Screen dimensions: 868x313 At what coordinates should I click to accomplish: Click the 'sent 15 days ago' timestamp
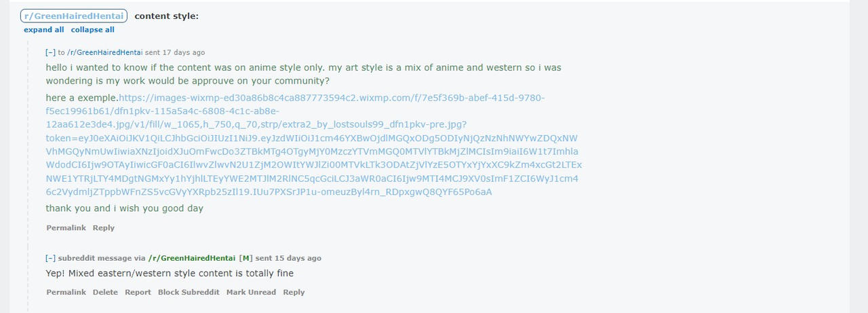point(288,258)
